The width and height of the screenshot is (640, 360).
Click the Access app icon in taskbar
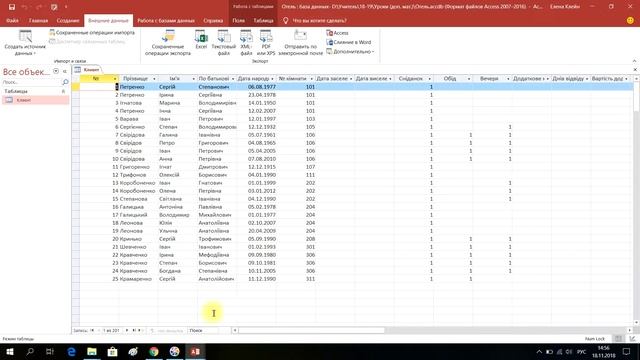click(x=195, y=351)
